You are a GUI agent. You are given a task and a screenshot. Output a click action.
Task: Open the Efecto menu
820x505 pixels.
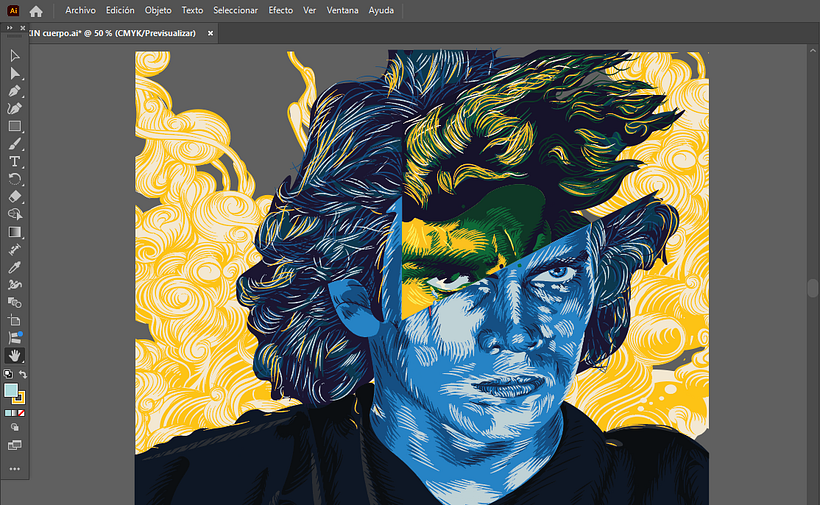(x=281, y=11)
